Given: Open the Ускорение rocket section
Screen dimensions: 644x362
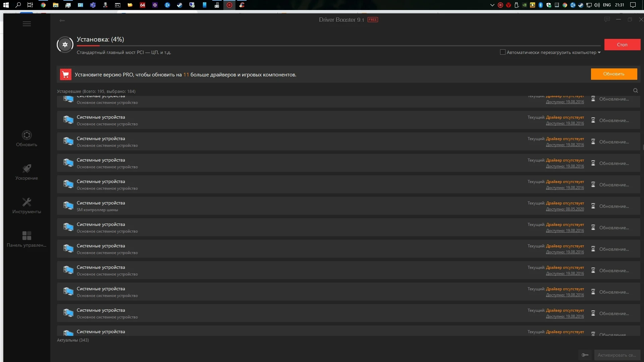Looking at the screenshot, I should 26,172.
